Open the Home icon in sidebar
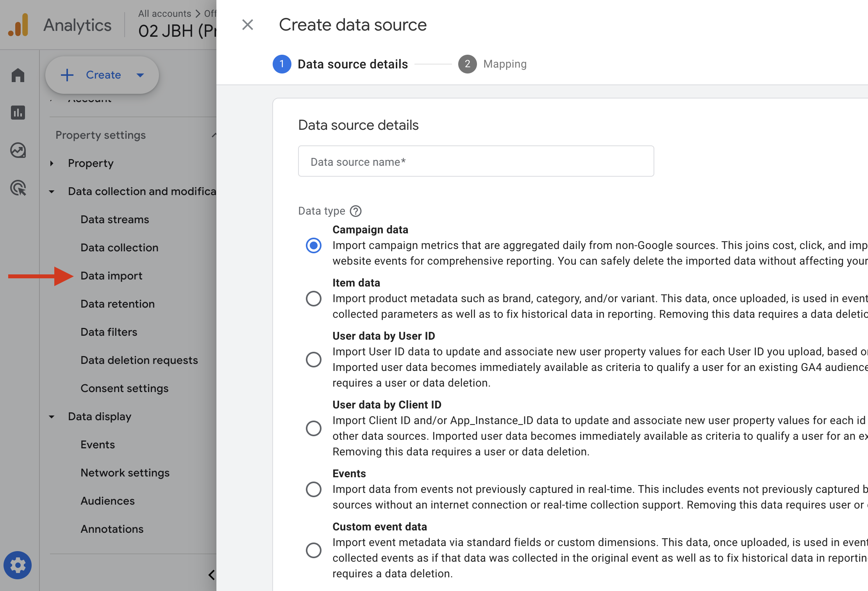 click(x=18, y=75)
